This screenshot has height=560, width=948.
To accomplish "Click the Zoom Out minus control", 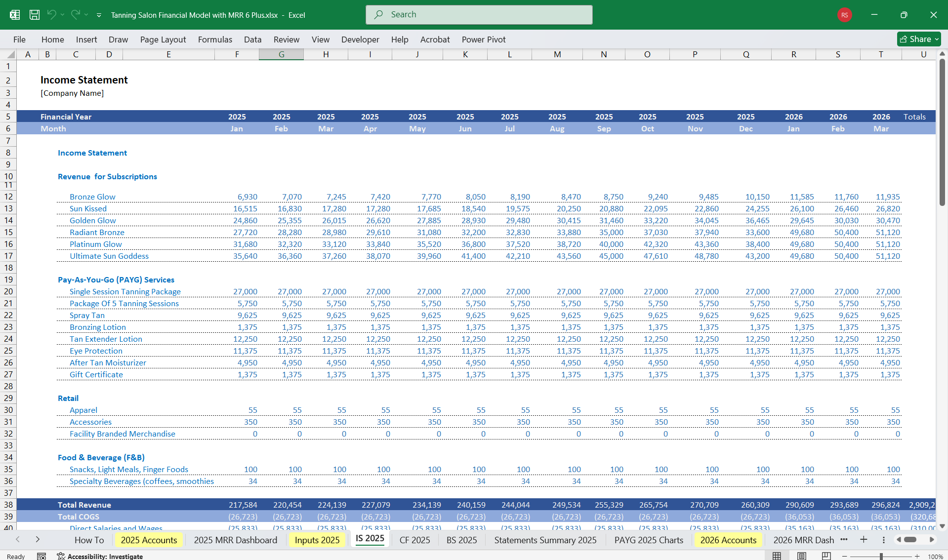I will coord(845,556).
